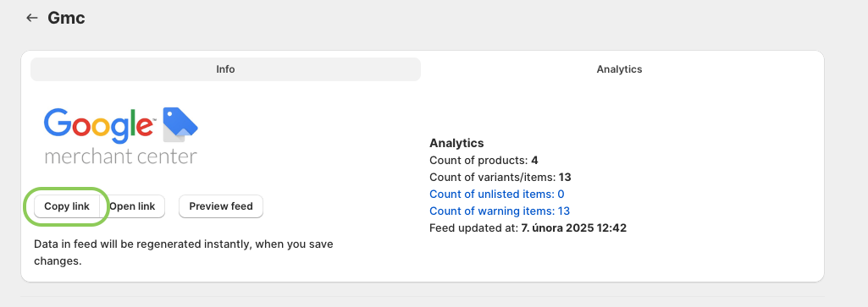Click the products count value 4
Image resolution: width=868 pixels, height=307 pixels.
(x=534, y=161)
